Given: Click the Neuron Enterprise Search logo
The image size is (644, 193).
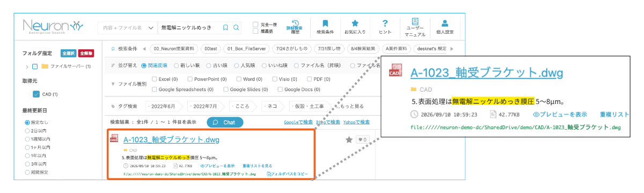Looking at the screenshot, I should click(x=53, y=27).
